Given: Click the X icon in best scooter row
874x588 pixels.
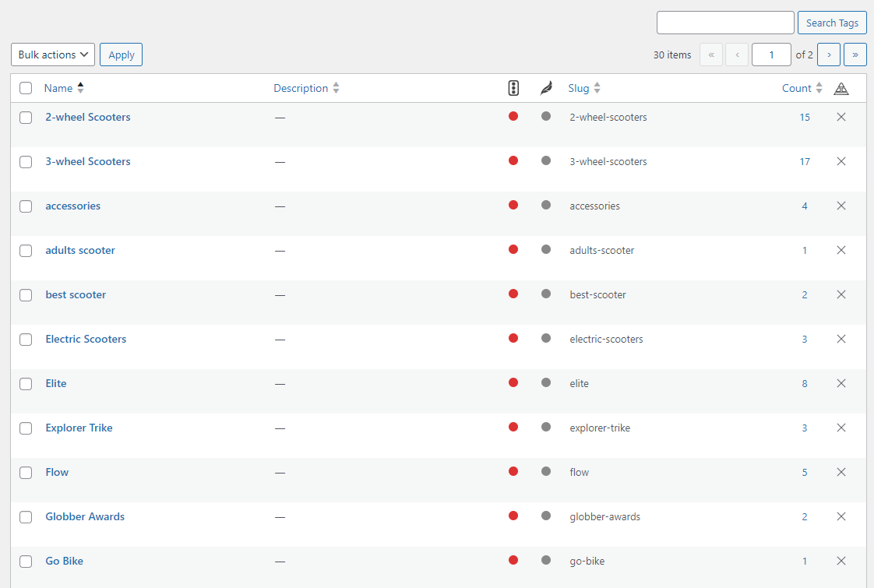Looking at the screenshot, I should pyautogui.click(x=841, y=294).
